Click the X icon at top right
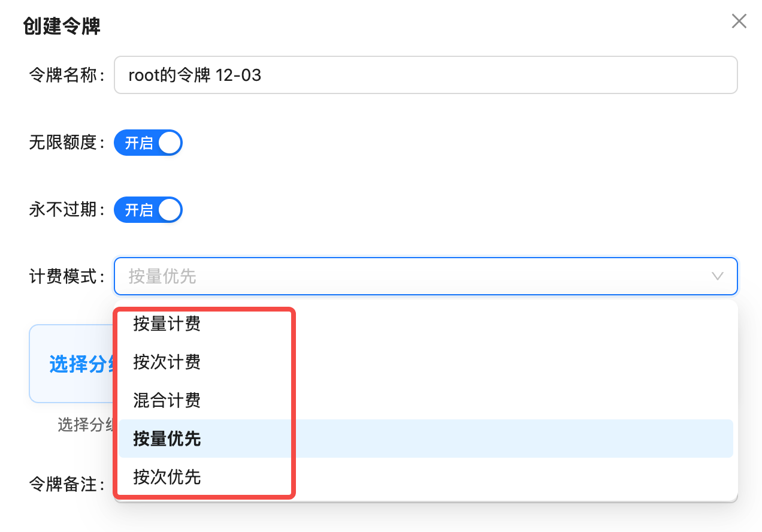This screenshot has height=532, width=762. point(739,22)
